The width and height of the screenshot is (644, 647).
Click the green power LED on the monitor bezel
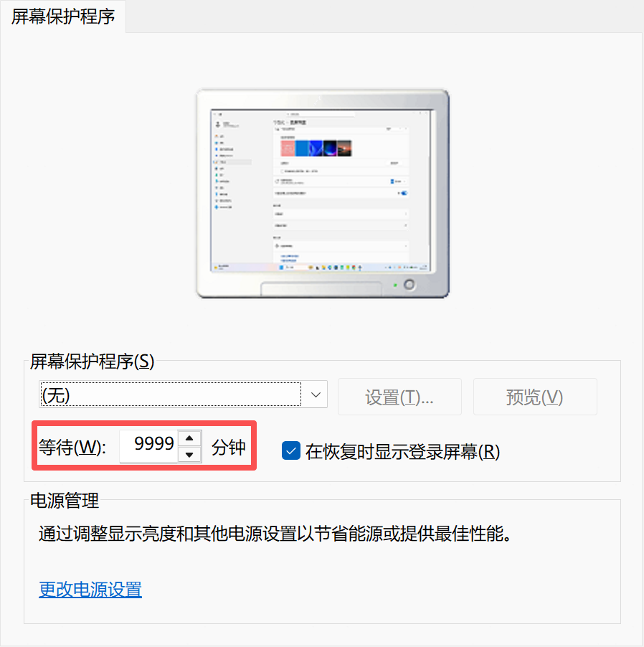tap(394, 285)
